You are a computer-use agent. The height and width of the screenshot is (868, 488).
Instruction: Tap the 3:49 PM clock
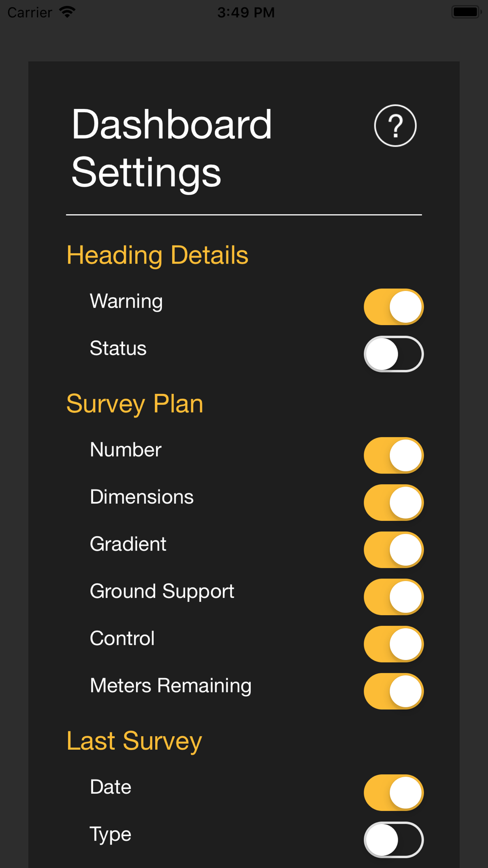[x=246, y=12]
